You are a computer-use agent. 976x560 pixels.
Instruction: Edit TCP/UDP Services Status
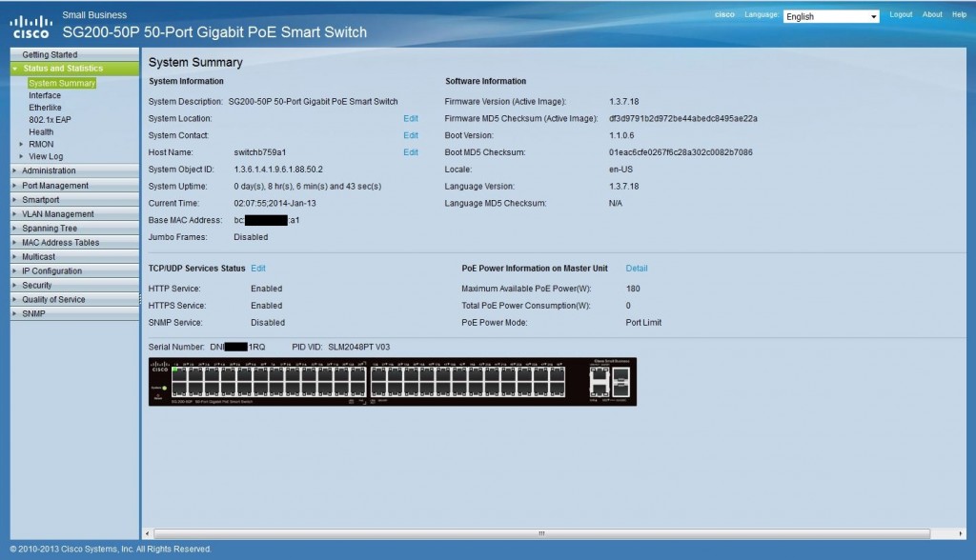click(x=258, y=269)
